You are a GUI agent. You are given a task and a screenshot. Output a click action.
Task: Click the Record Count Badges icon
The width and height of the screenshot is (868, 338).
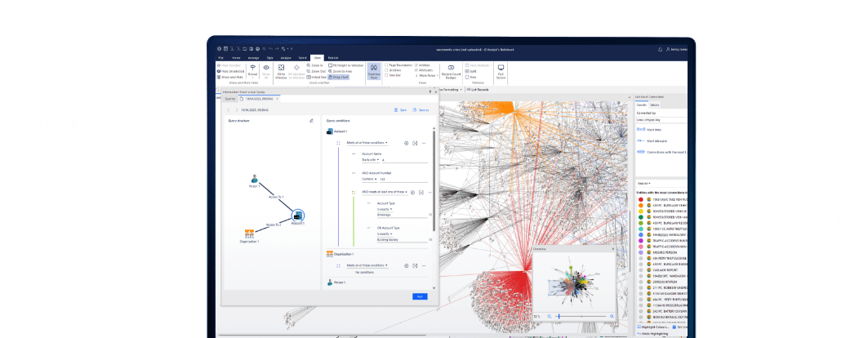450,72
